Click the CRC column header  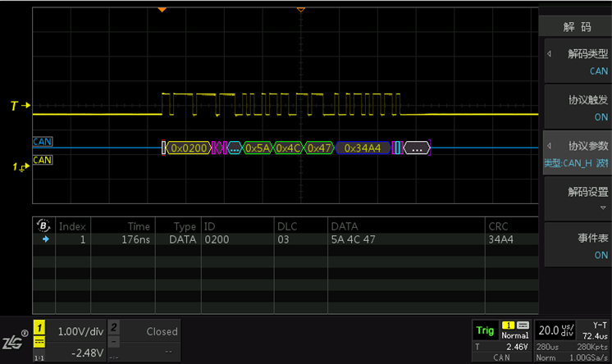(499, 226)
